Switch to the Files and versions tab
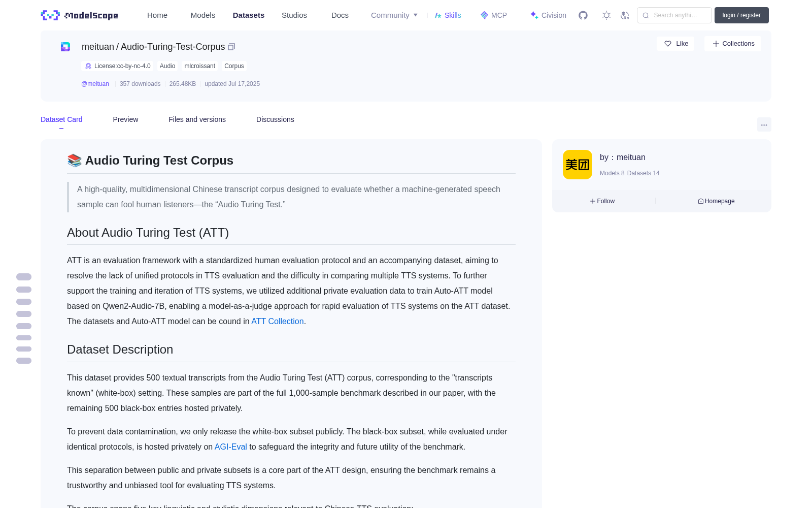Screen dimensions: 812x508 [x=197, y=119]
